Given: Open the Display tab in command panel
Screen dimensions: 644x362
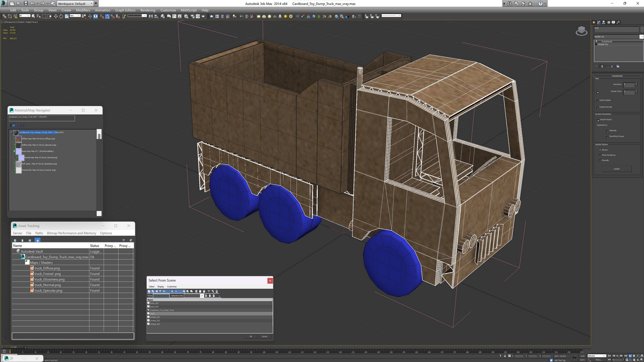Looking at the screenshot, I should (613, 22).
